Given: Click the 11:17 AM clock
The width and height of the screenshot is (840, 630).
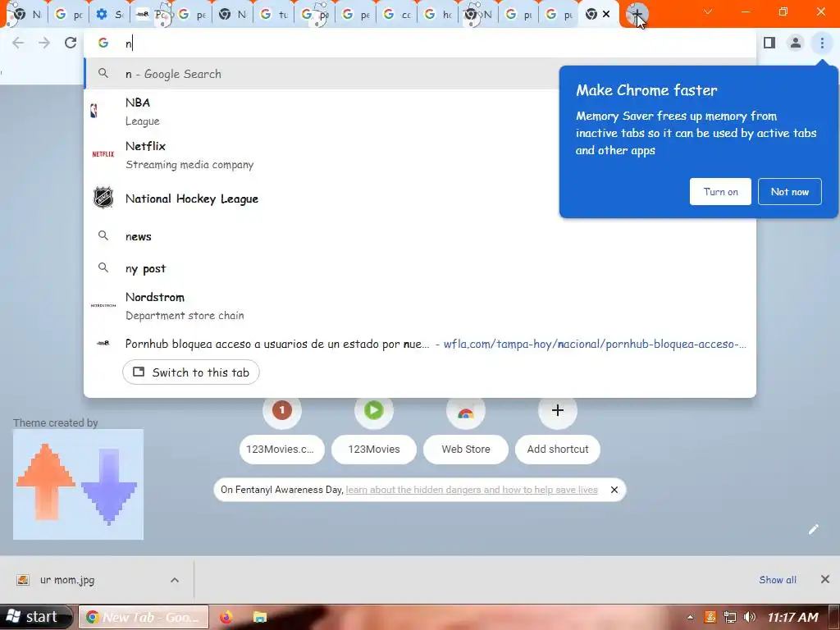Looking at the screenshot, I should coord(793,617).
